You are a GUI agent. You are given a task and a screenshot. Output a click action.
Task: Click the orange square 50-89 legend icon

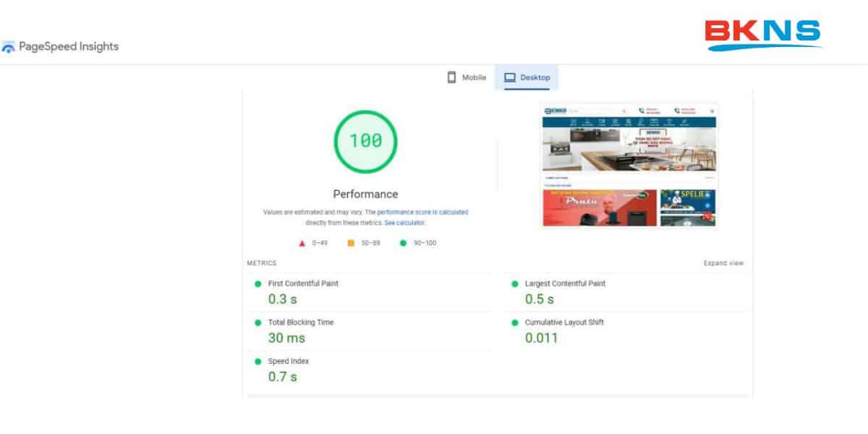[x=350, y=243]
